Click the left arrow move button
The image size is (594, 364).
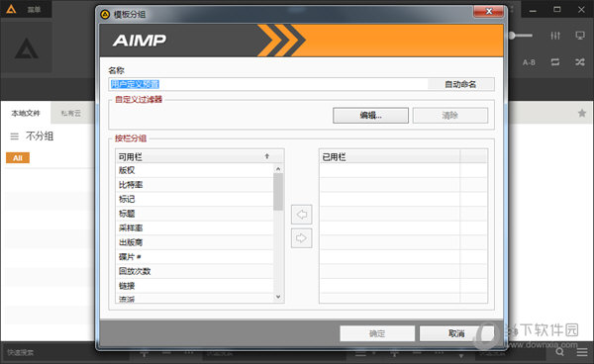click(x=302, y=215)
